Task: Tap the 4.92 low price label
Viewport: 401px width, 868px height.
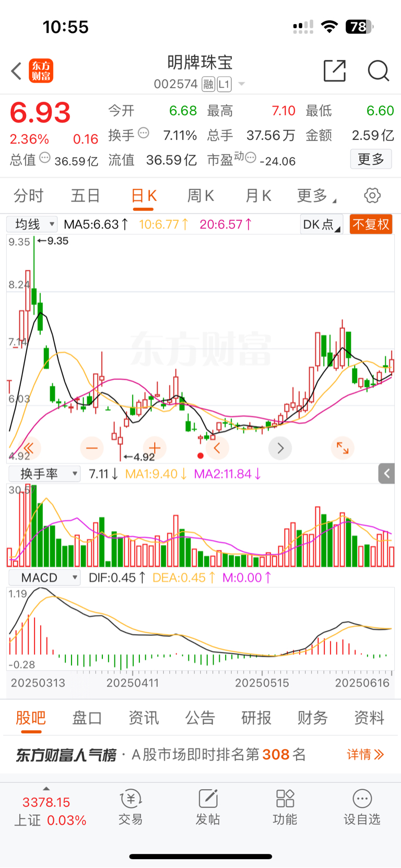Action: [139, 457]
